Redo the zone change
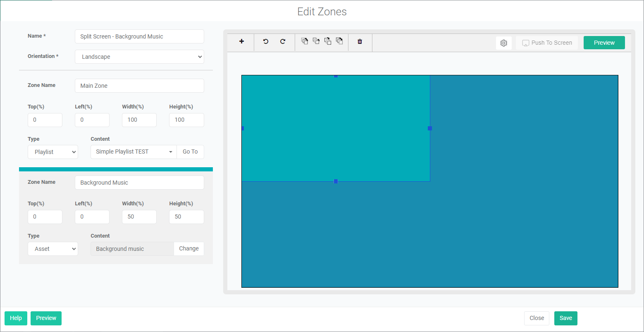 click(x=283, y=42)
